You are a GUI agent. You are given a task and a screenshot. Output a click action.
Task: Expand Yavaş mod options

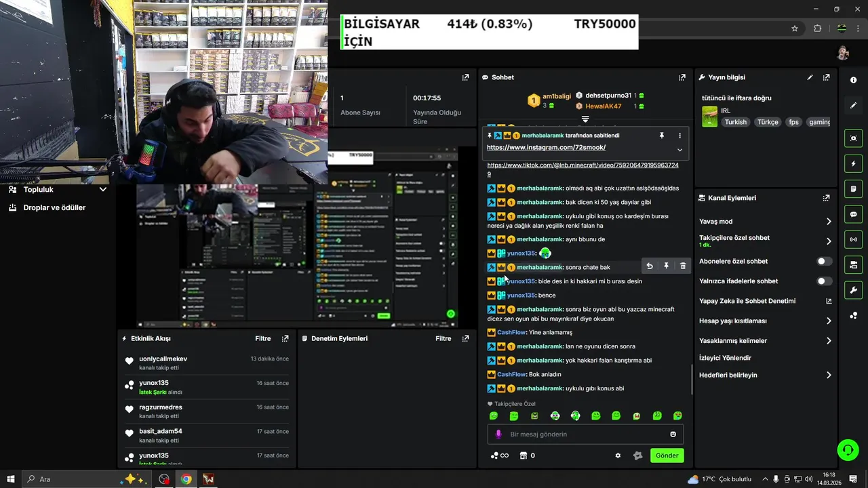(x=829, y=222)
